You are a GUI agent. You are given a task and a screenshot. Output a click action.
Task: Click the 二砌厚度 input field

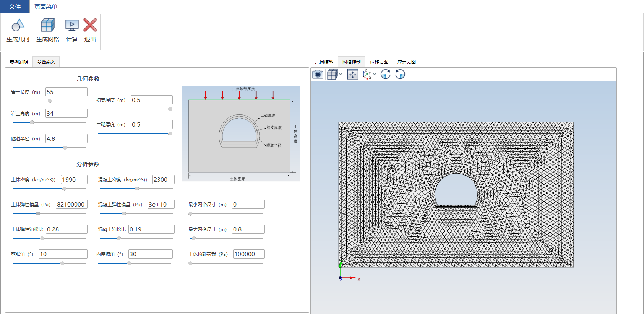tap(152, 124)
